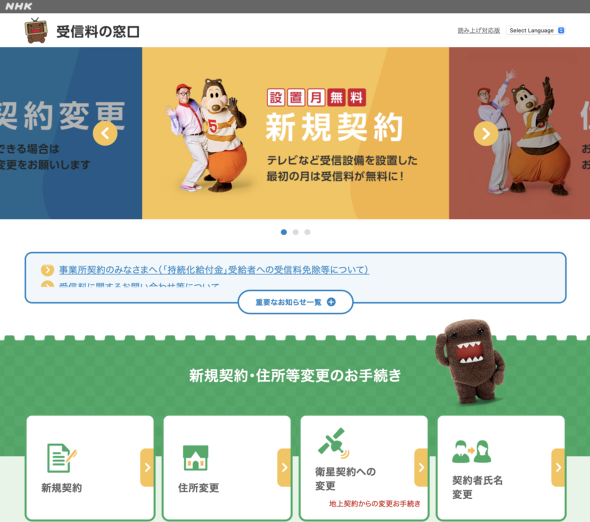Screen dimensions: 590x522
Task: Open 住所変更 card yellow chevron
Action: pos(284,467)
